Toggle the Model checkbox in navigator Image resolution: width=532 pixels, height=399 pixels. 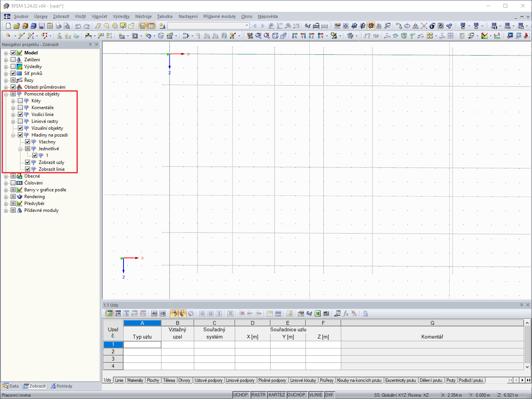tap(13, 53)
